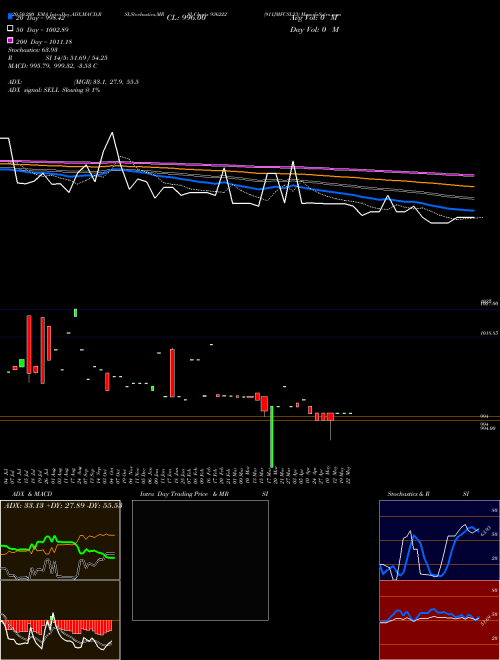Click the 'MACD: 995.79, 999.32, -3.53 C' line
Viewport: 500px width, 660px height.
(x=53, y=66)
